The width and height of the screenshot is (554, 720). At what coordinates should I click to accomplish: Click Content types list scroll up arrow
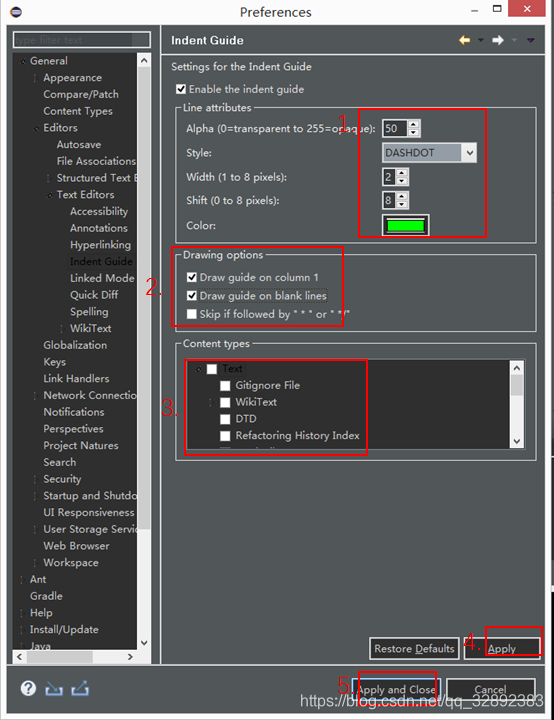pyautogui.click(x=517, y=367)
